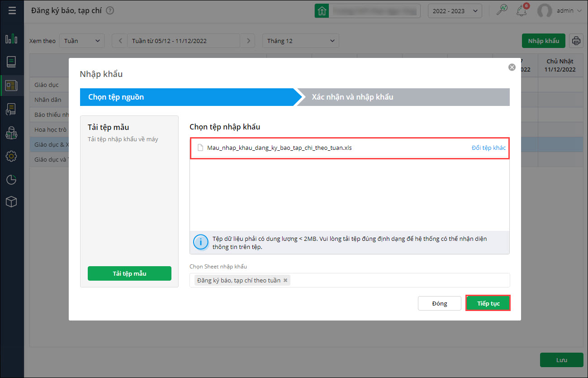Close the Nhập khẩu dialog
Screen dimensions: 588x378
point(512,67)
